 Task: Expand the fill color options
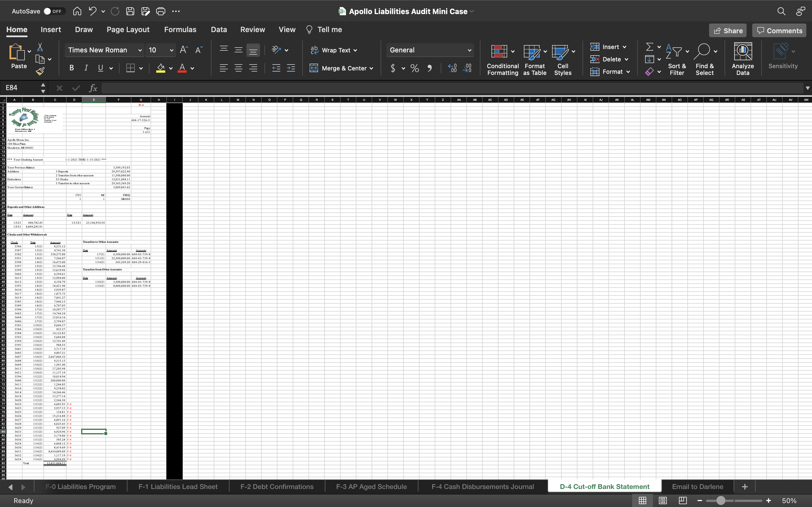(x=171, y=68)
